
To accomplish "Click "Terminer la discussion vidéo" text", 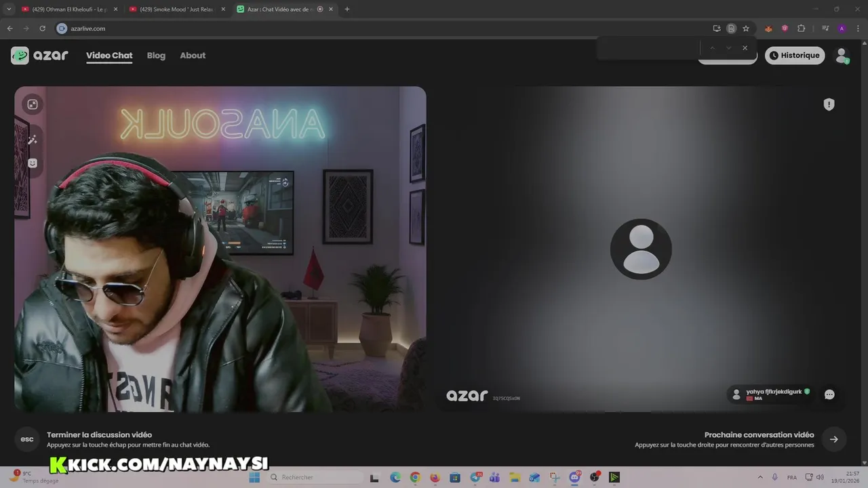I will (99, 435).
